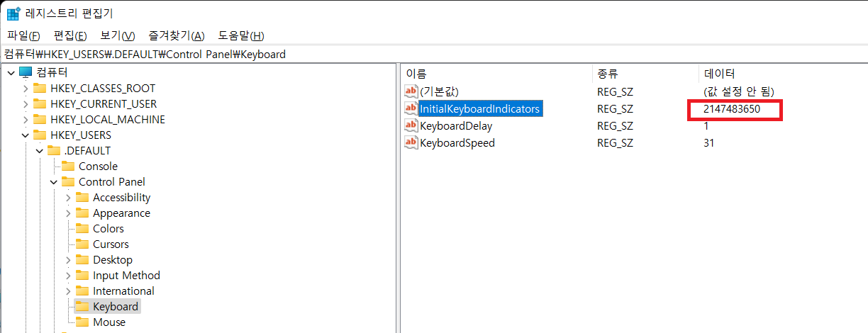Open the 즐겨찾기(A) menu
Viewport: 868px width, 333px height.
tap(177, 35)
